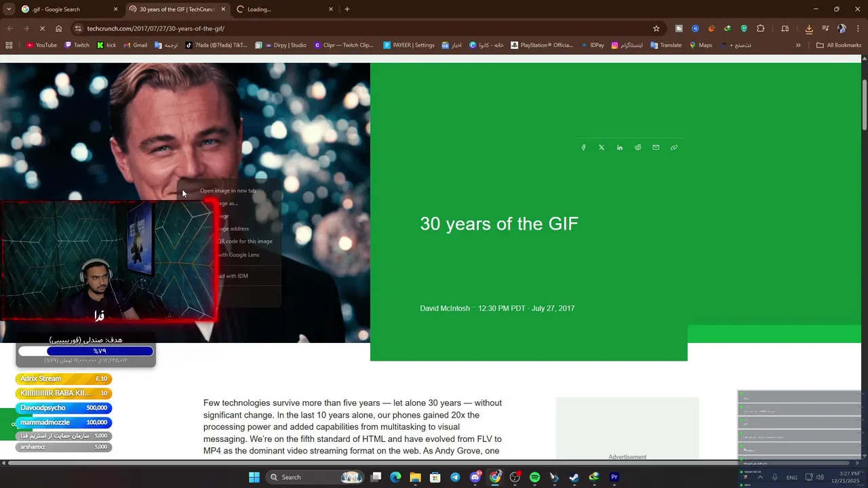Click the green shield extension icon

coord(744,28)
